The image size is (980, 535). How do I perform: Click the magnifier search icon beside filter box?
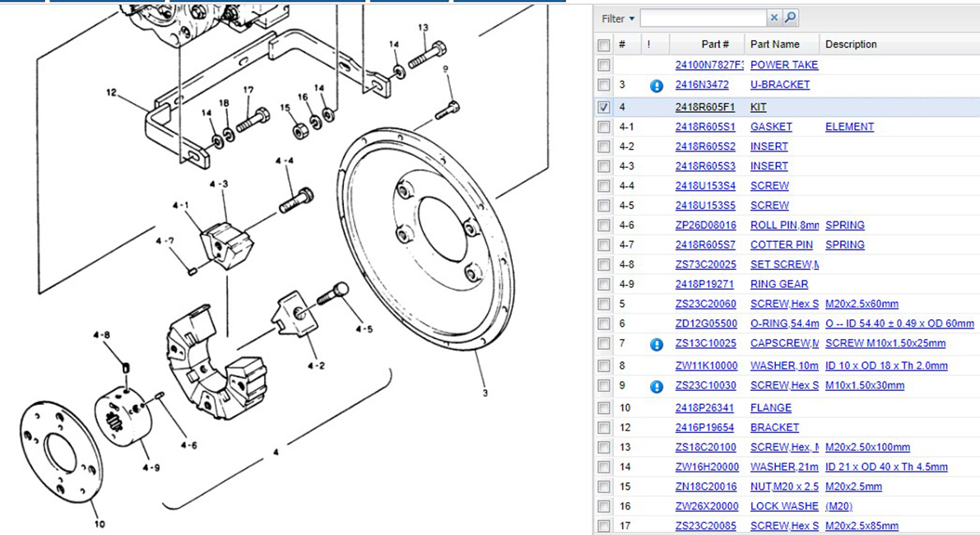[790, 18]
